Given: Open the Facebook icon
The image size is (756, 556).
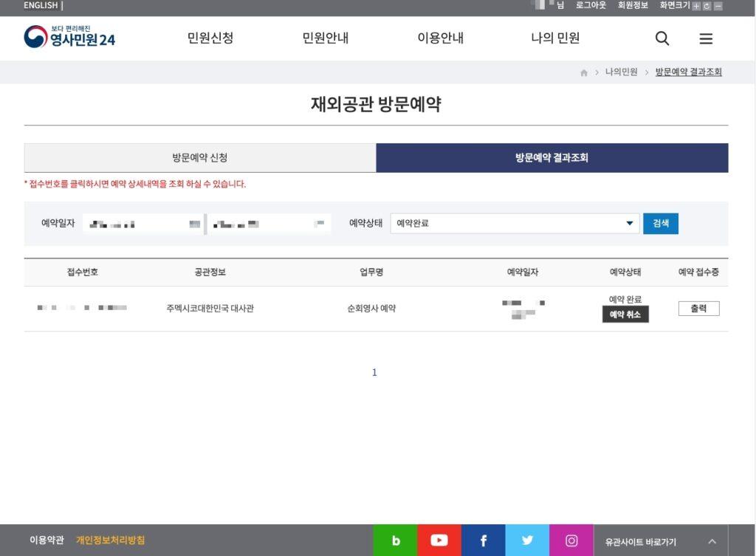Looking at the screenshot, I should click(x=483, y=540).
